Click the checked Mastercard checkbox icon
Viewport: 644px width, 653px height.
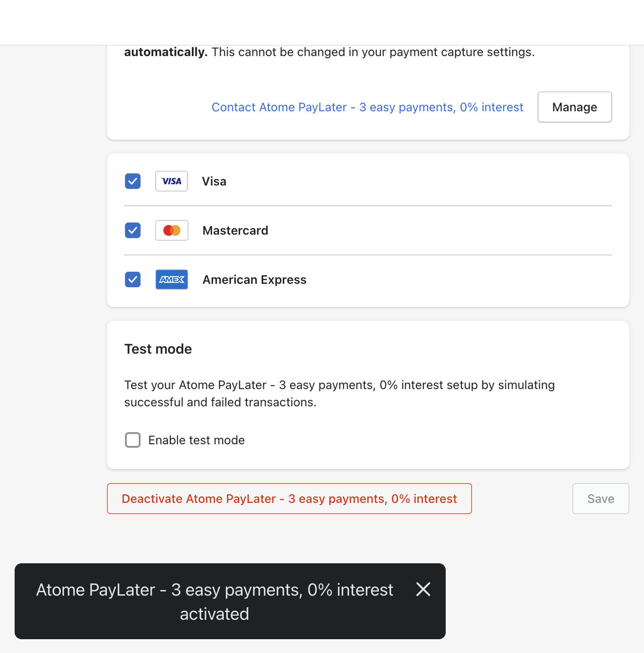tap(133, 230)
